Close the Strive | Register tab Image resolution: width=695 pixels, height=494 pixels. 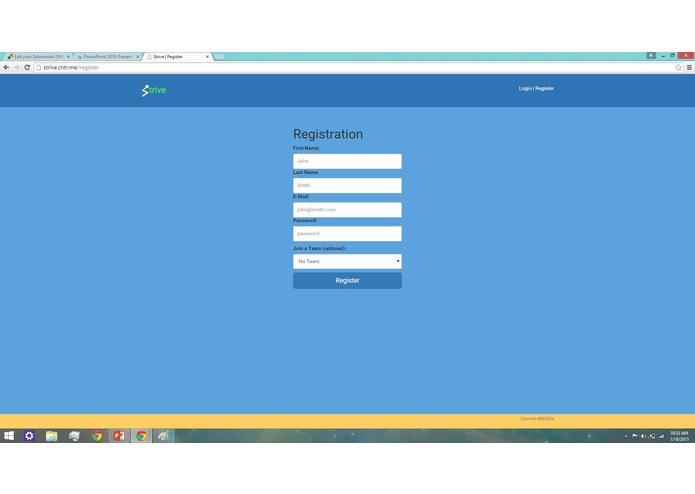click(x=207, y=57)
